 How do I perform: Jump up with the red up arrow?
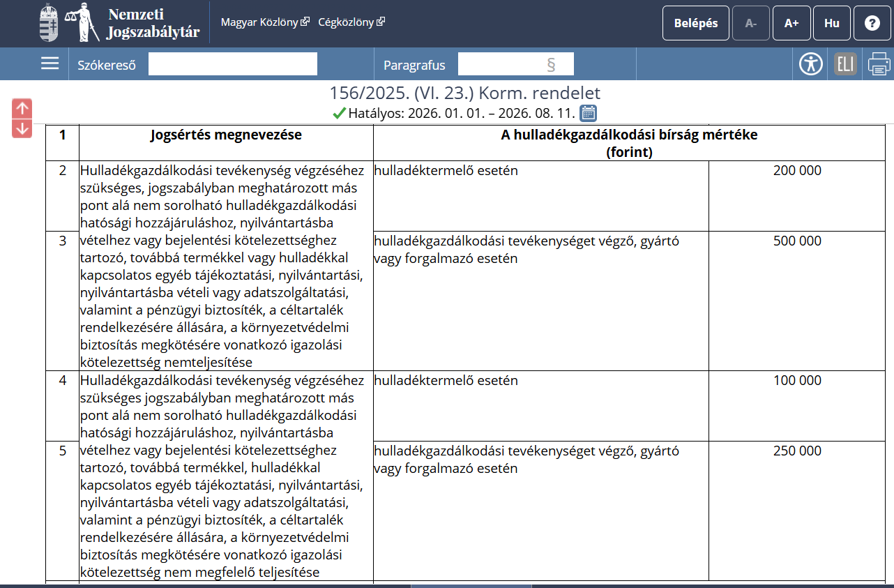tap(22, 108)
